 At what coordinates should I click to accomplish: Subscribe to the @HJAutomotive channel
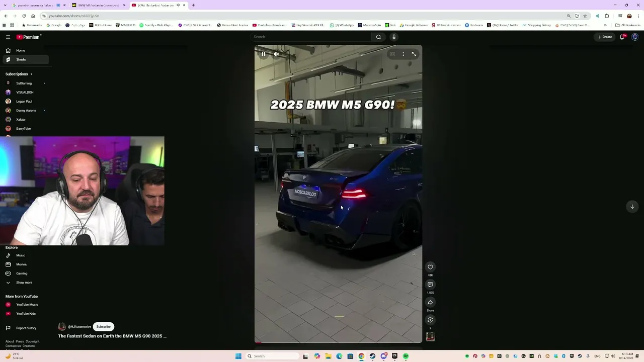(104, 327)
